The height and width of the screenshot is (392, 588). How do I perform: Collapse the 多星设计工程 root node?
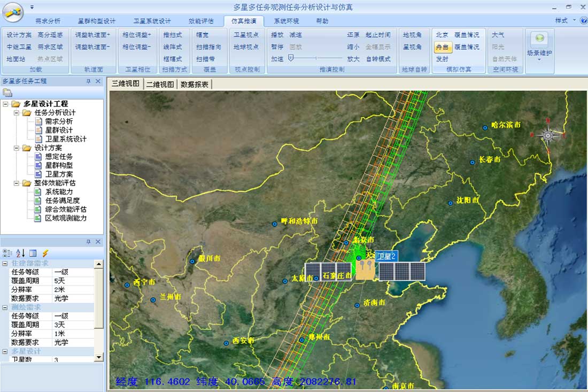pos(6,104)
